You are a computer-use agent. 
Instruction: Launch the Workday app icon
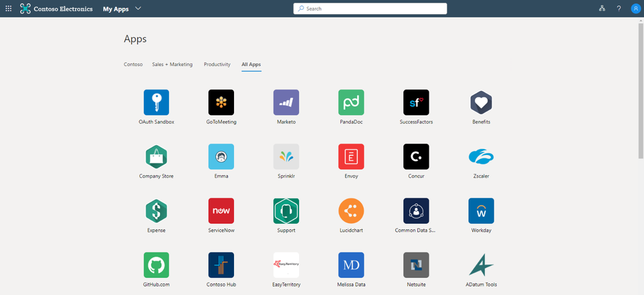coord(481,211)
